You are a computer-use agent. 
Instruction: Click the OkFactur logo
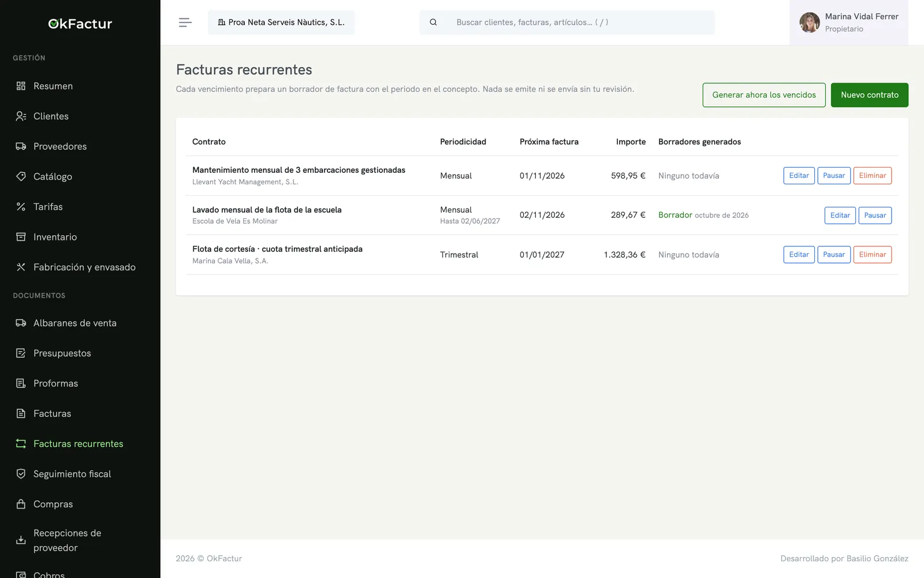(80, 24)
